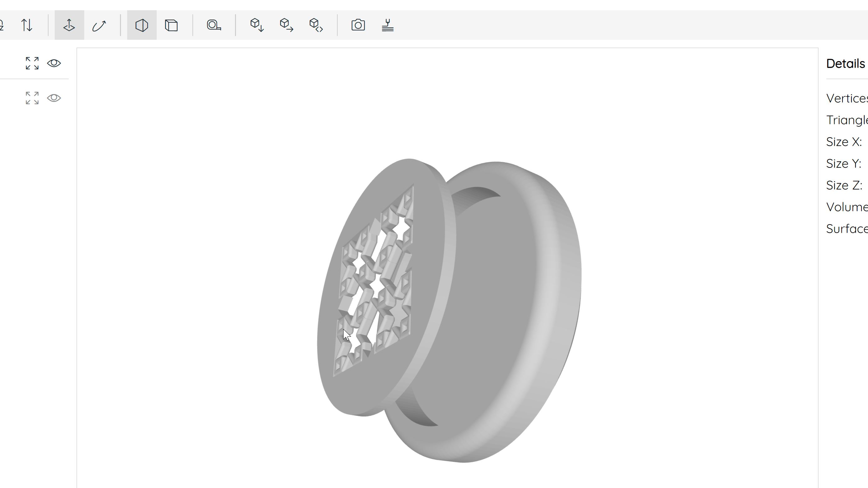Click the 3D printing nozzle icon
Viewport: 868px width, 488px height.
coord(388,25)
